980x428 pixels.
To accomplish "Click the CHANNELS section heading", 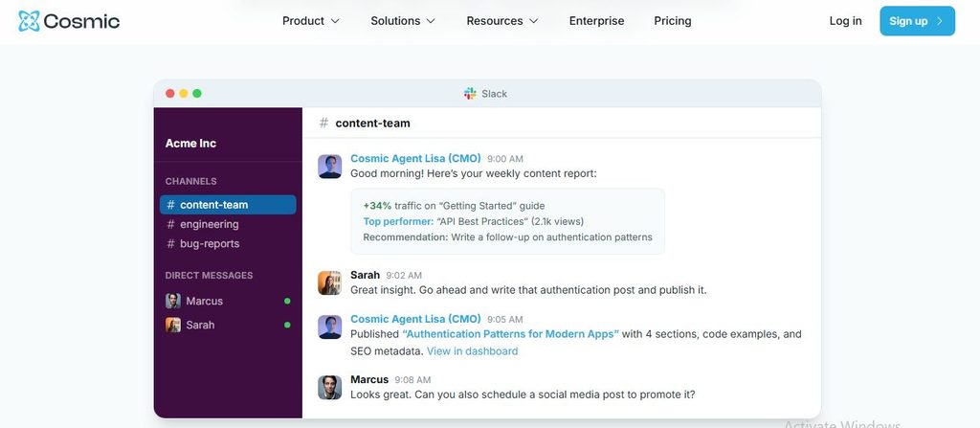I will (x=190, y=182).
